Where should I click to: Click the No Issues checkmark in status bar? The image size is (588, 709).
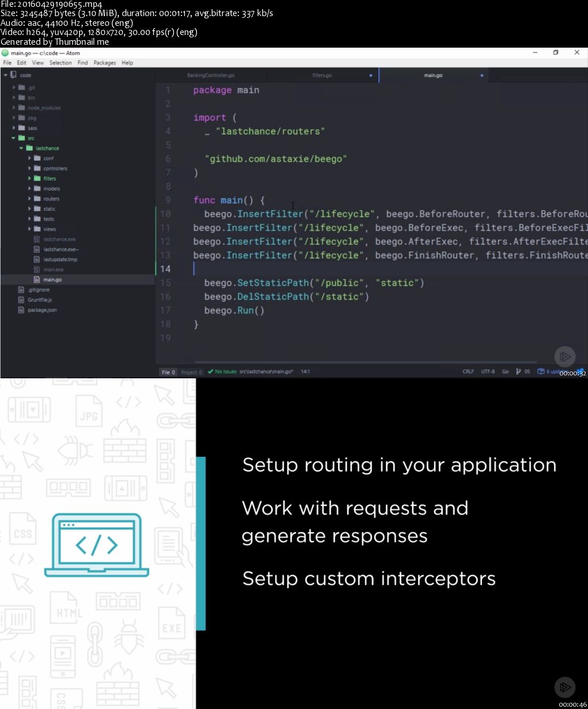pyautogui.click(x=211, y=371)
